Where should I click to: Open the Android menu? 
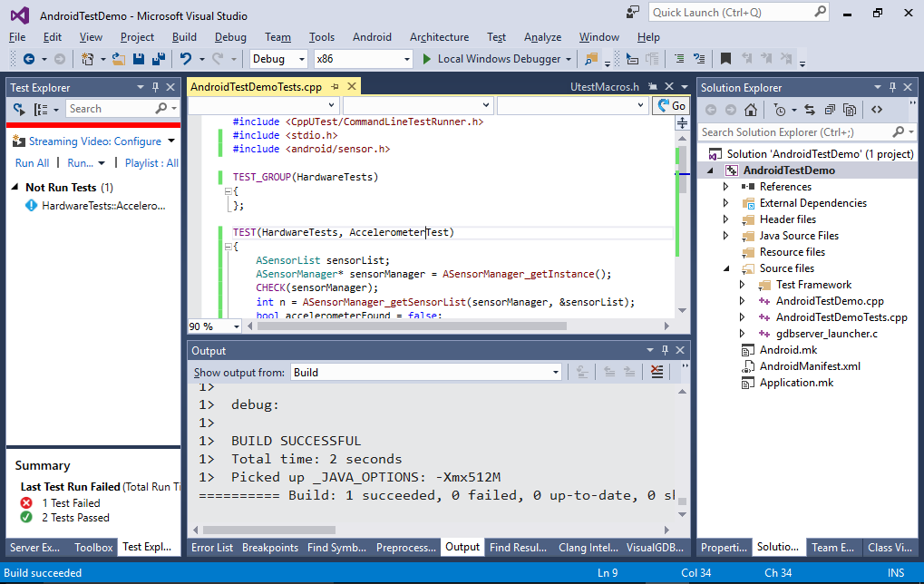[x=372, y=37]
